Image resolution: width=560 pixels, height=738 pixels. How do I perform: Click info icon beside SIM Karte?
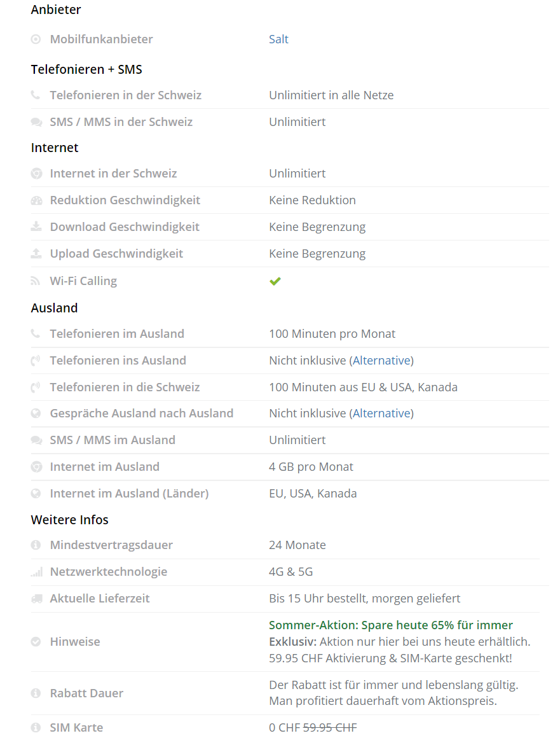click(36, 728)
